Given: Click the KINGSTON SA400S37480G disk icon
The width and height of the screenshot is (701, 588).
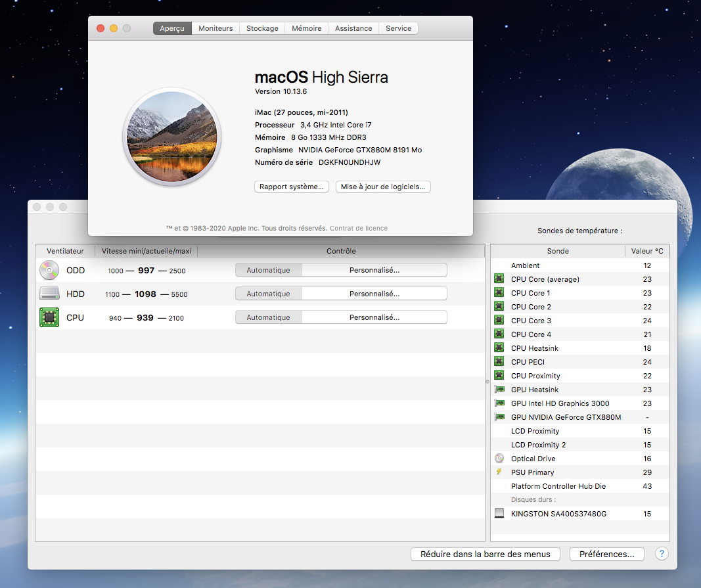Looking at the screenshot, I should [499, 513].
